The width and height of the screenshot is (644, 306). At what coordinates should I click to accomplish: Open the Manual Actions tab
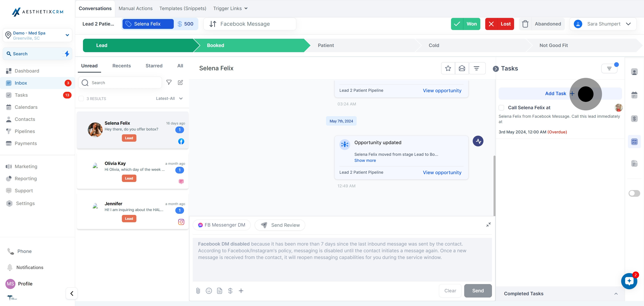136,9
